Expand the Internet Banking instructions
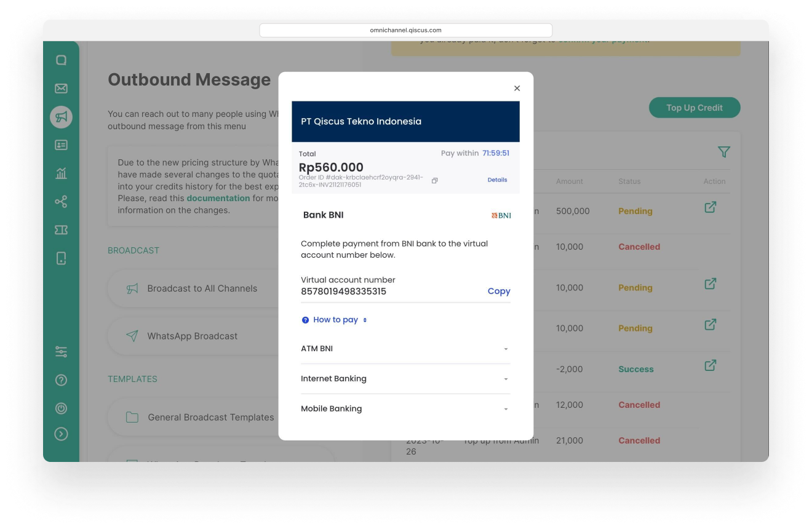Image resolution: width=812 pixels, height=529 pixels. [405, 379]
